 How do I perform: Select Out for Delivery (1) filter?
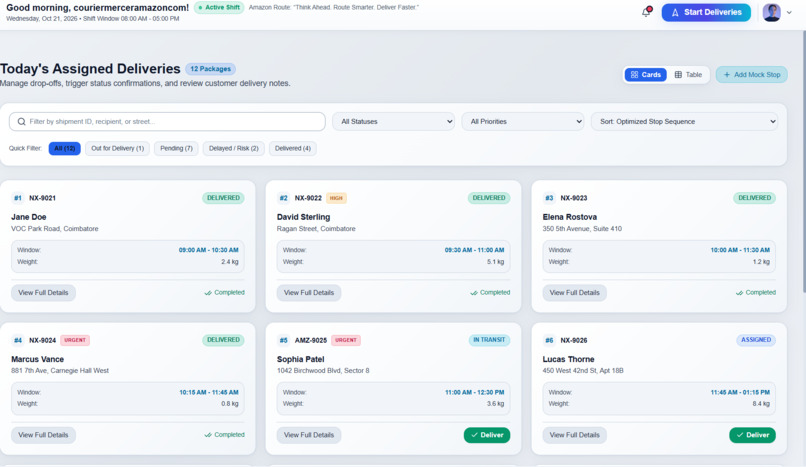pos(118,148)
